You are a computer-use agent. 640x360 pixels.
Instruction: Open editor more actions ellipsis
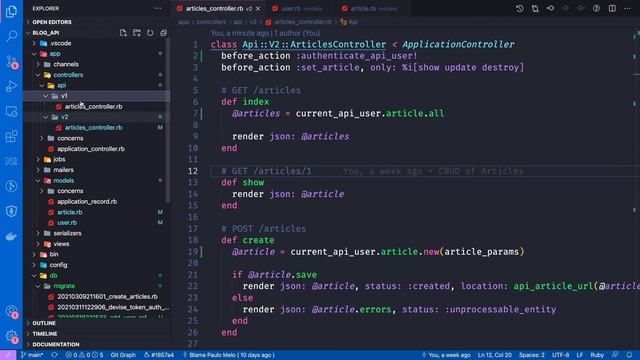pyautogui.click(x=627, y=8)
